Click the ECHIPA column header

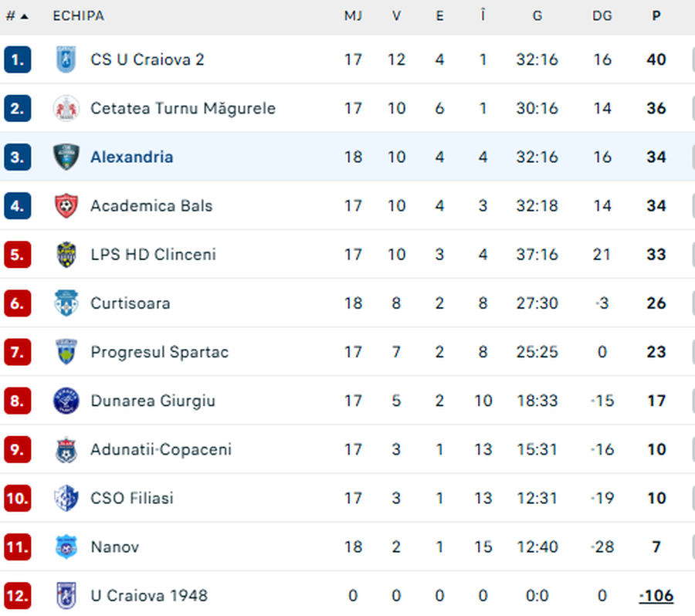(x=78, y=16)
